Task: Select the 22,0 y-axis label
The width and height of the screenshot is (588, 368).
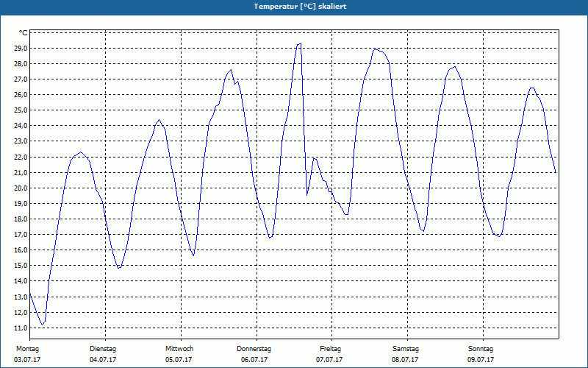Action: [x=21, y=157]
